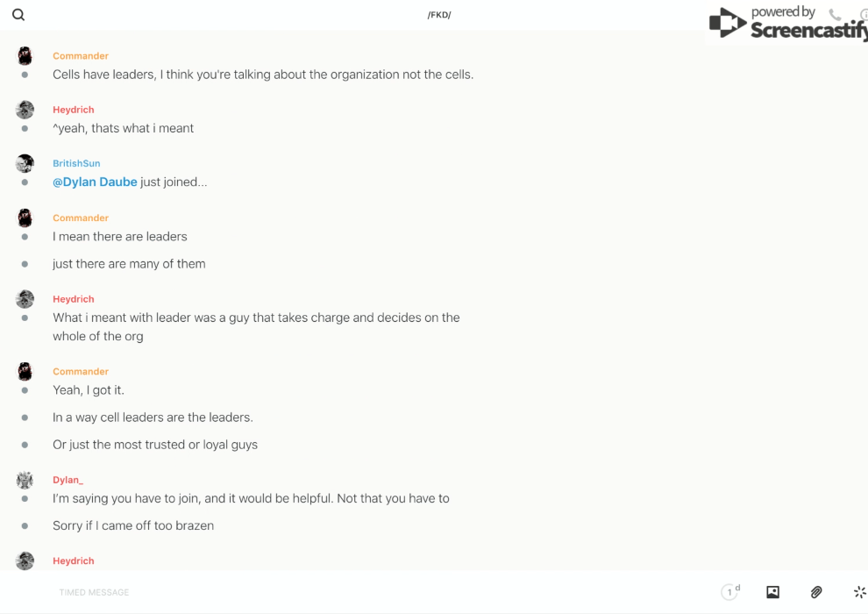The width and height of the screenshot is (868, 614).
Task: Click Heydrich's avatar beside "^yeah, thats what i meant"
Action: [x=25, y=110]
